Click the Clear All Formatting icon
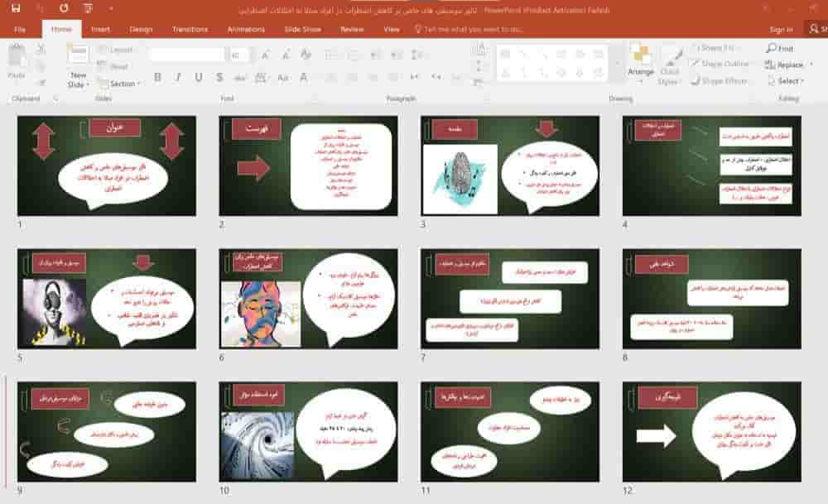The image size is (828, 504). point(306,55)
